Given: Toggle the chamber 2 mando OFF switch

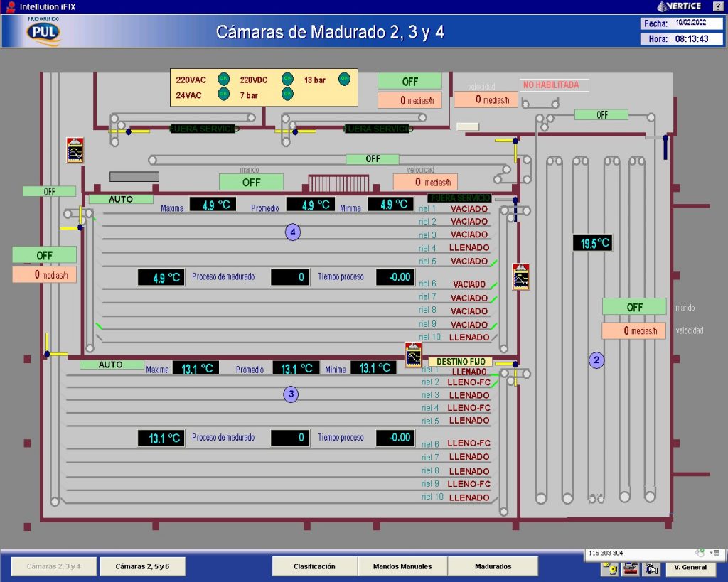Looking at the screenshot, I should [634, 307].
